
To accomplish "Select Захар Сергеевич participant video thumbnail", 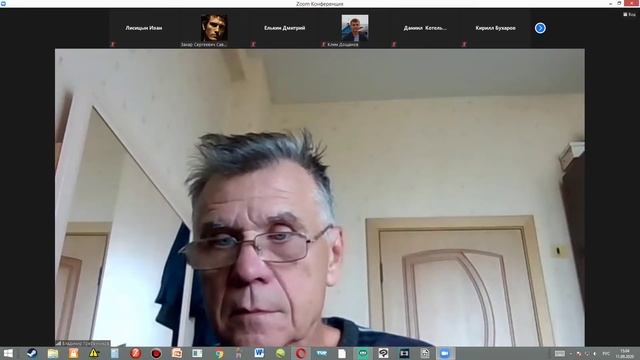I will point(214,28).
